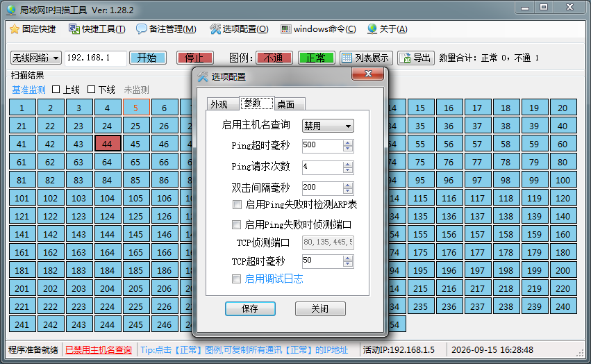Click IP cell 100 in the grid
591x364 pixels.
pos(563,180)
